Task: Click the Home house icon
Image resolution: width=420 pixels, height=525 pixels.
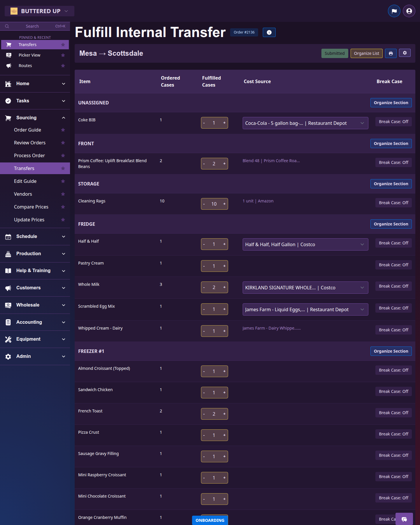Action: (x=8, y=84)
